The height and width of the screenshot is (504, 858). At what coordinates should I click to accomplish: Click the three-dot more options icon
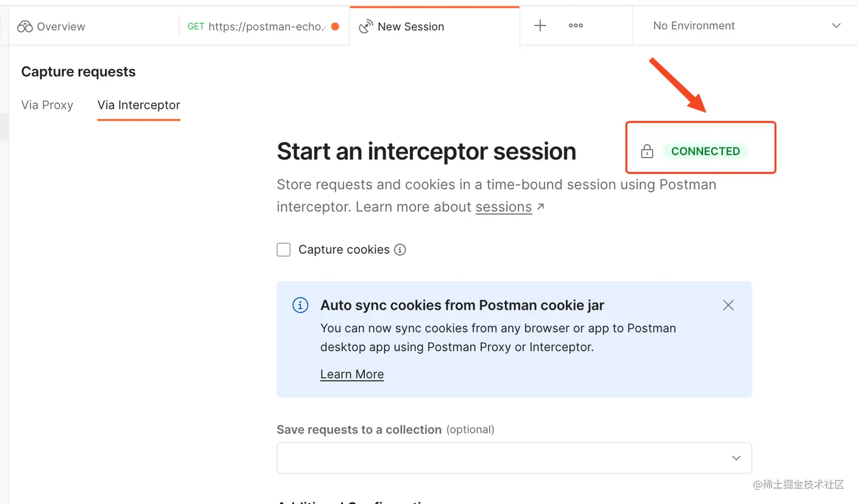(x=575, y=26)
